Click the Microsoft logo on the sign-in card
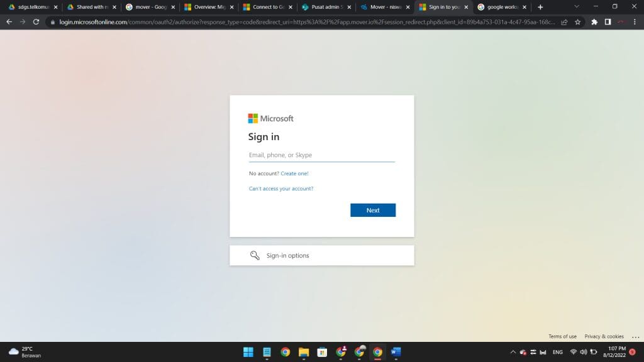This screenshot has width=644, height=362. [x=270, y=119]
